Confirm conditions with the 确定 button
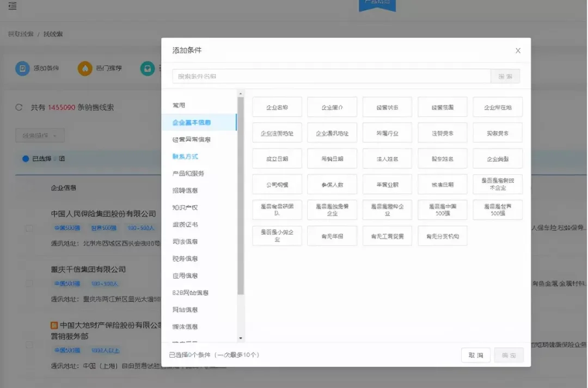The width and height of the screenshot is (588, 388). click(x=509, y=355)
